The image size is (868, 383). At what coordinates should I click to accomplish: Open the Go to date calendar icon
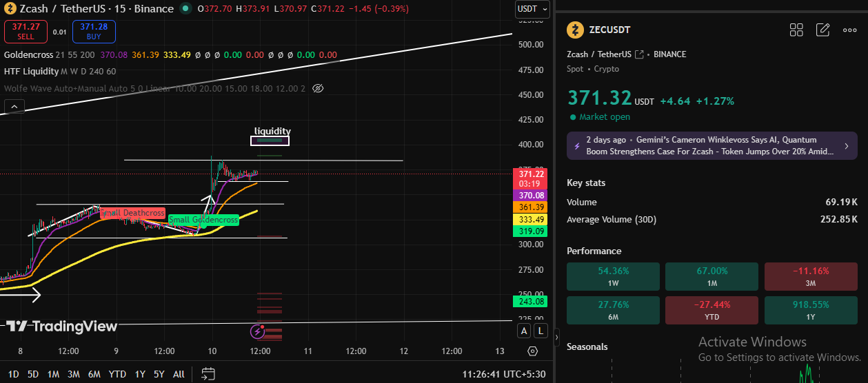point(208,374)
